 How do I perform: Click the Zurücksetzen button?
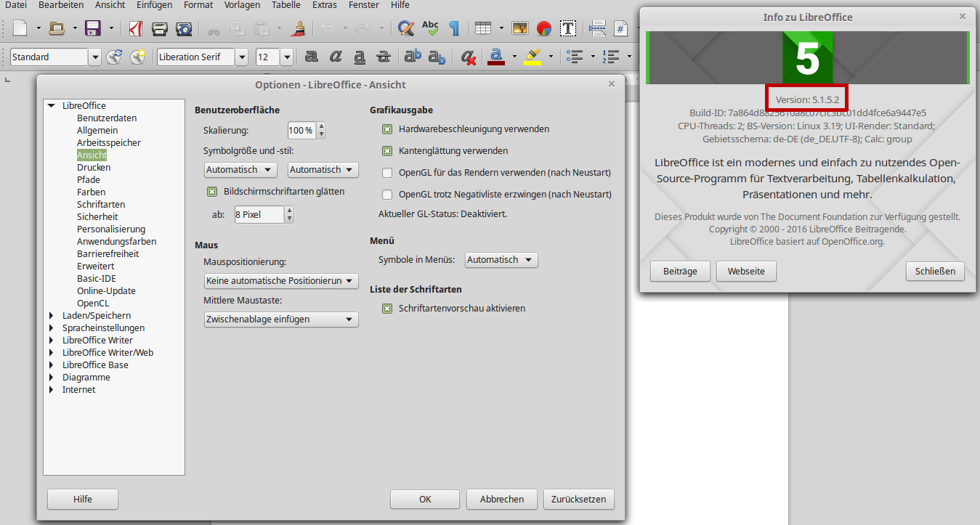pyautogui.click(x=579, y=500)
